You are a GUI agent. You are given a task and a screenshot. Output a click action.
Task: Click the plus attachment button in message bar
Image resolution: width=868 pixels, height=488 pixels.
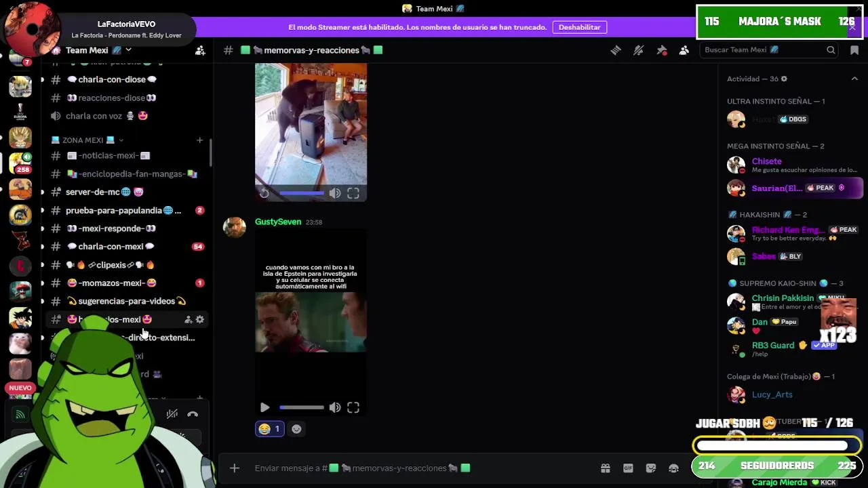234,468
